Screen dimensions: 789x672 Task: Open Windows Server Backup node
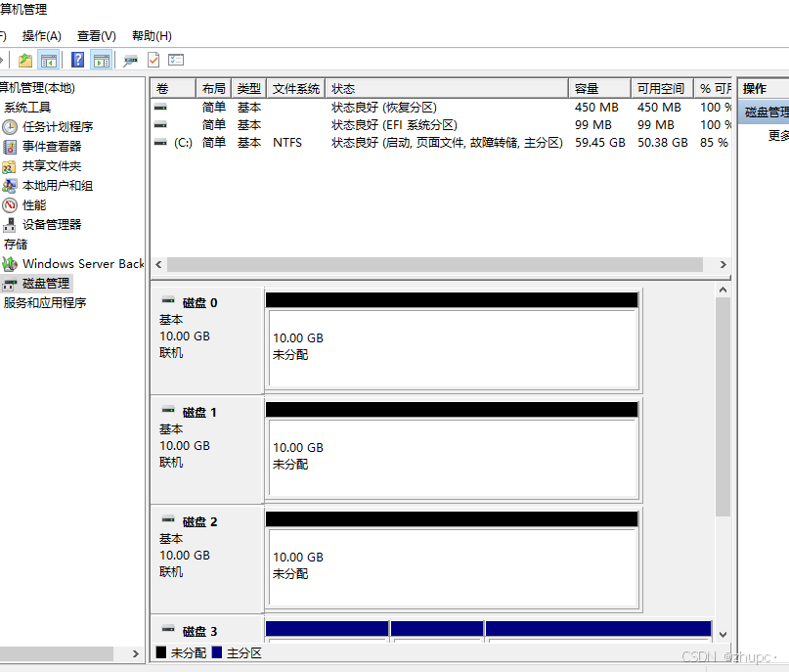pyautogui.click(x=83, y=264)
